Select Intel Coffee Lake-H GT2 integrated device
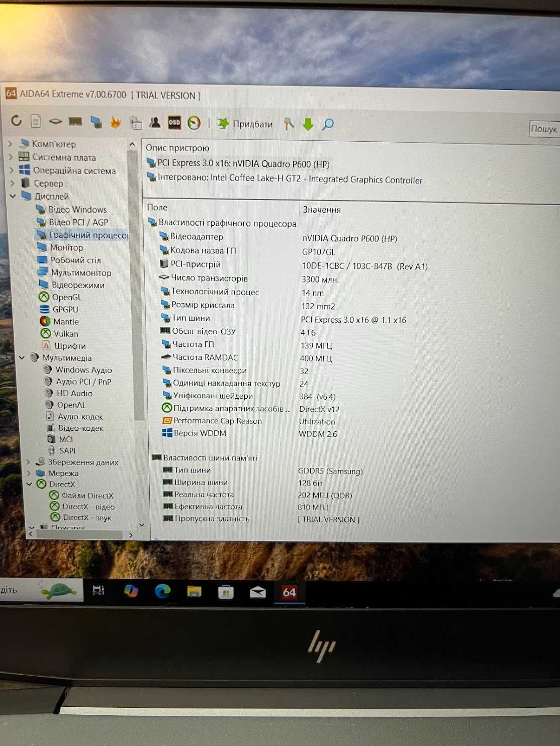This screenshot has height=746, width=560. coord(285,178)
